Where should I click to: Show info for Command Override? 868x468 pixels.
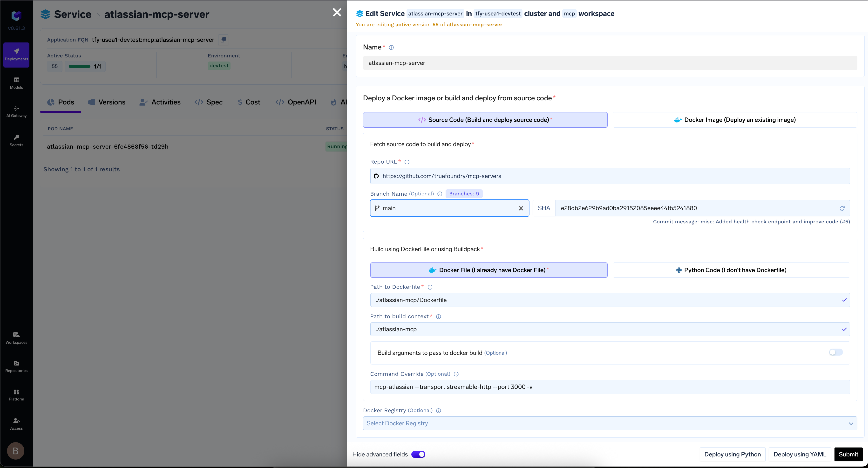click(x=456, y=374)
